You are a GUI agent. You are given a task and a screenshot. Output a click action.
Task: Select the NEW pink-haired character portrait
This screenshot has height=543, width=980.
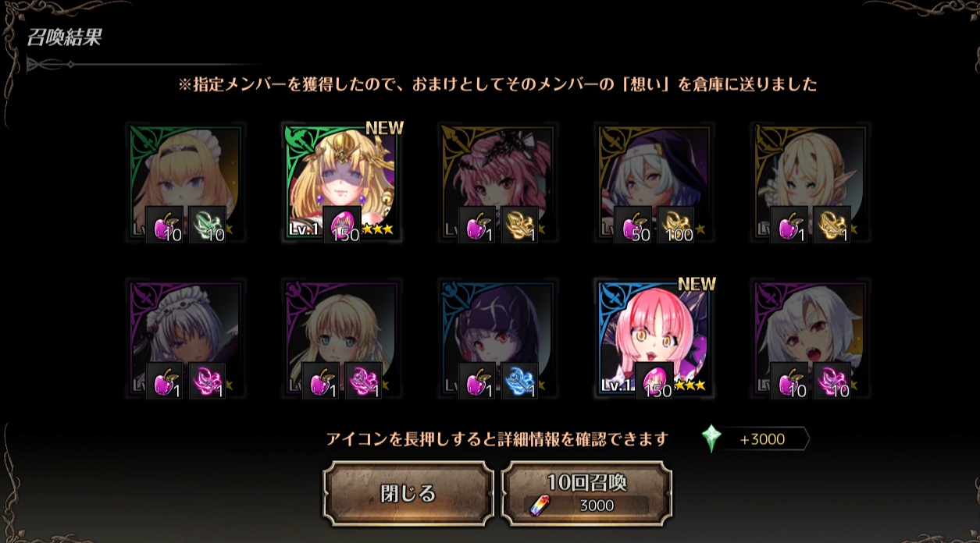[654, 339]
